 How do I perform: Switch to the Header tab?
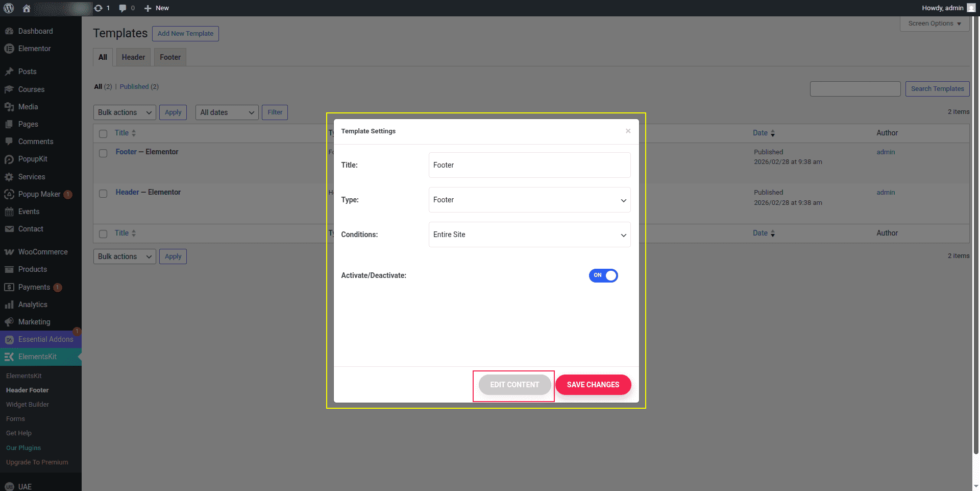tap(133, 57)
